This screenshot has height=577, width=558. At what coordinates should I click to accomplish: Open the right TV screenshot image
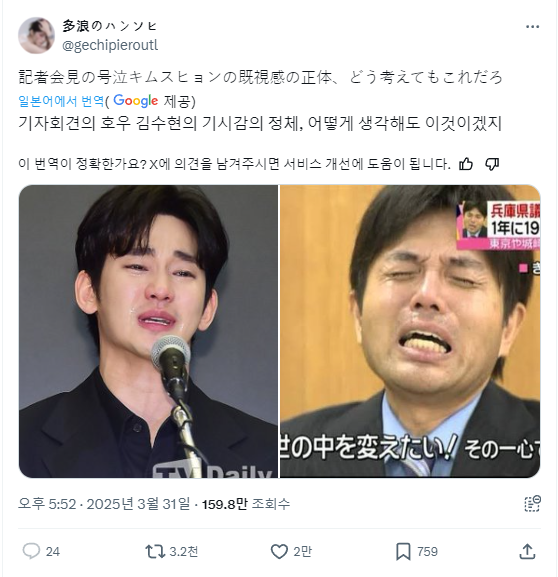[x=410, y=331]
